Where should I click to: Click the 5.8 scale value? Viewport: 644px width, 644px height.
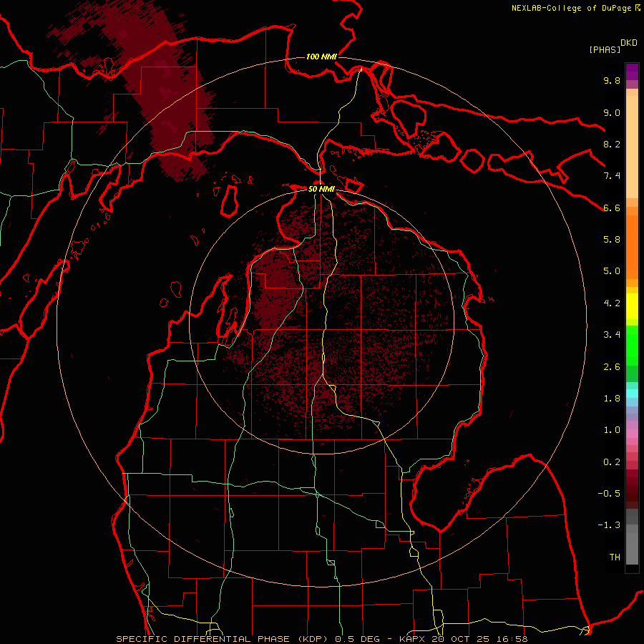coord(612,240)
